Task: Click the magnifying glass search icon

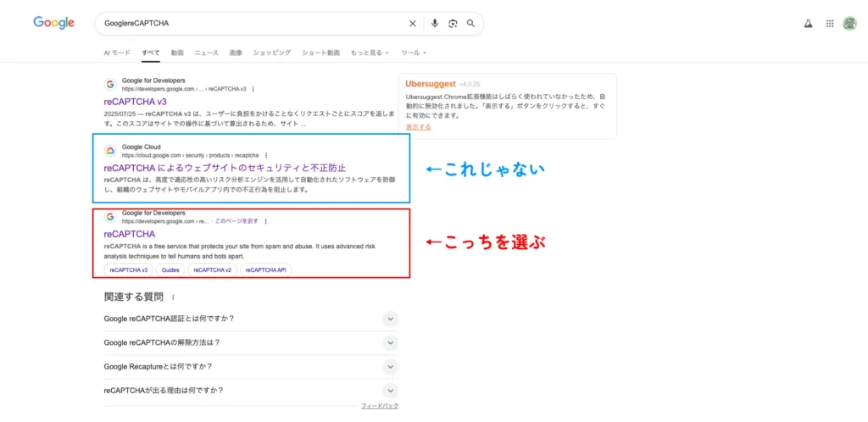Action: coord(470,24)
